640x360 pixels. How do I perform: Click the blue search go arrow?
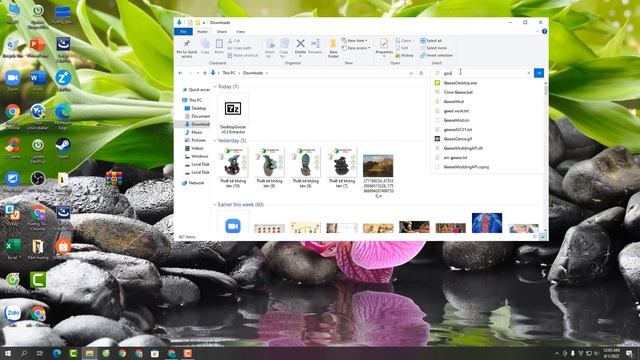point(539,73)
